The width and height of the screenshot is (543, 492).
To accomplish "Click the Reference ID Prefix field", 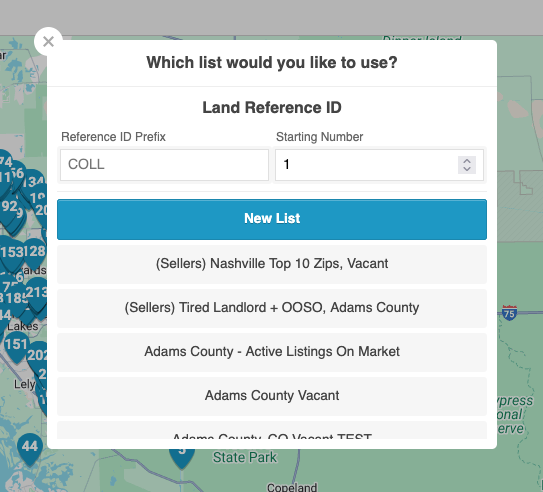I will click(x=164, y=165).
